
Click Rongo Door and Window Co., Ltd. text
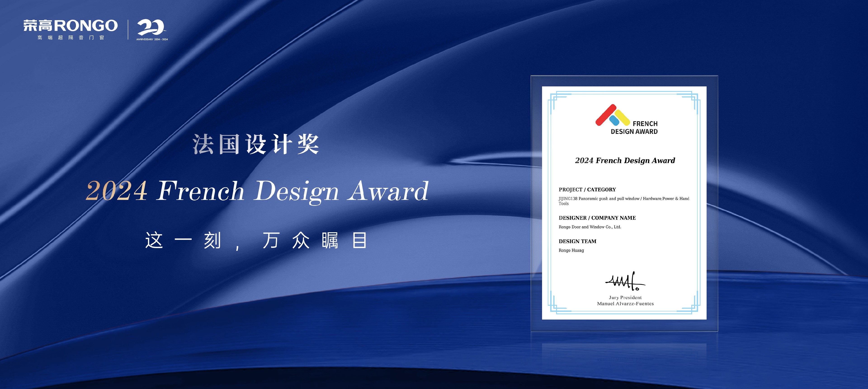(x=590, y=227)
